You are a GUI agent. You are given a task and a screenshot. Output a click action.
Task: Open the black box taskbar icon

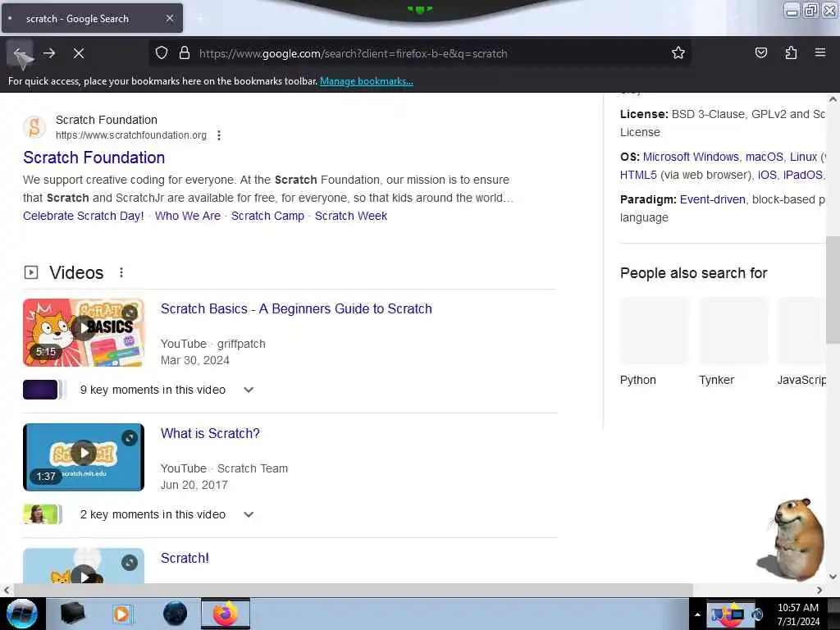coord(72,614)
